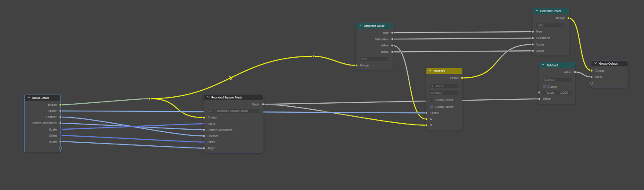This screenshot has height=190, width=644.
Task: Collapse the Rounded Square Mask node
Action: pyautogui.click(x=208, y=98)
